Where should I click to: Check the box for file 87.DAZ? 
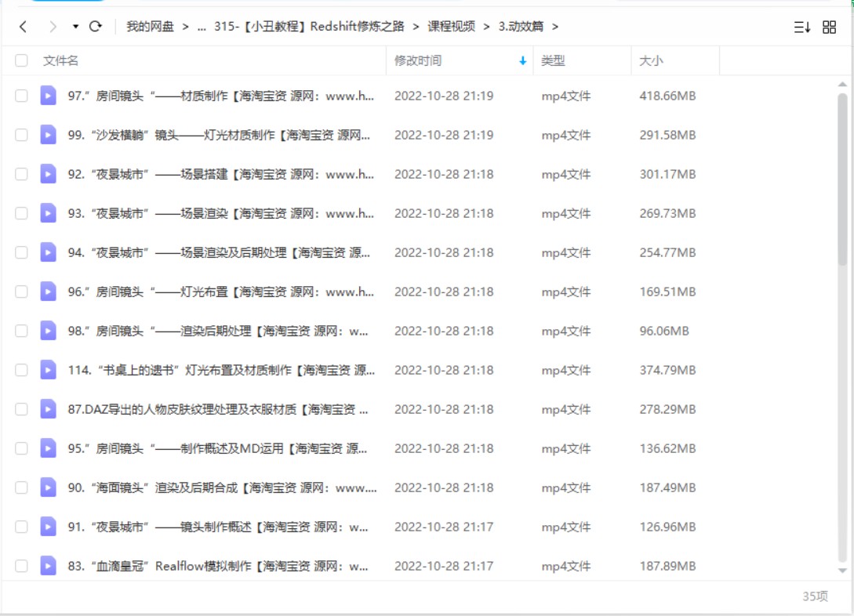(x=21, y=409)
